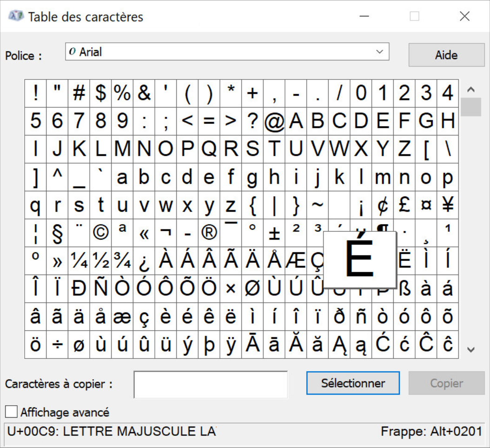Image resolution: width=490 pixels, height=448 pixels.
Task: Select the three-quarters ¾ fraction
Action: tap(122, 261)
